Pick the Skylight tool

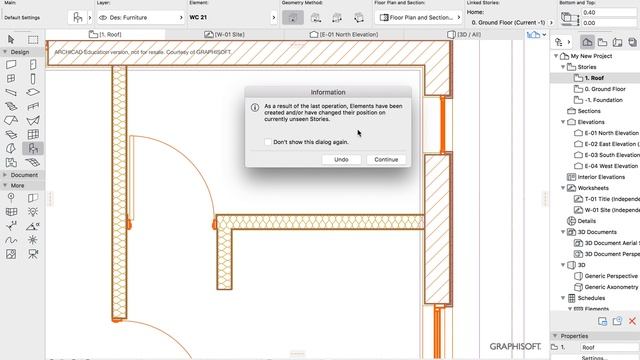click(11, 134)
